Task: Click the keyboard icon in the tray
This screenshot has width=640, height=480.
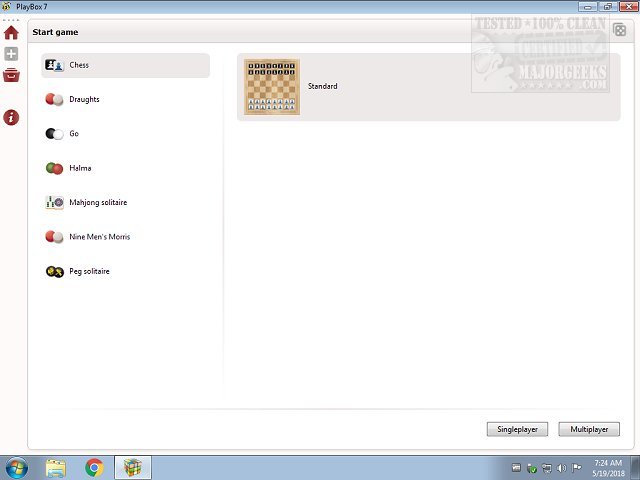Action: 516,468
